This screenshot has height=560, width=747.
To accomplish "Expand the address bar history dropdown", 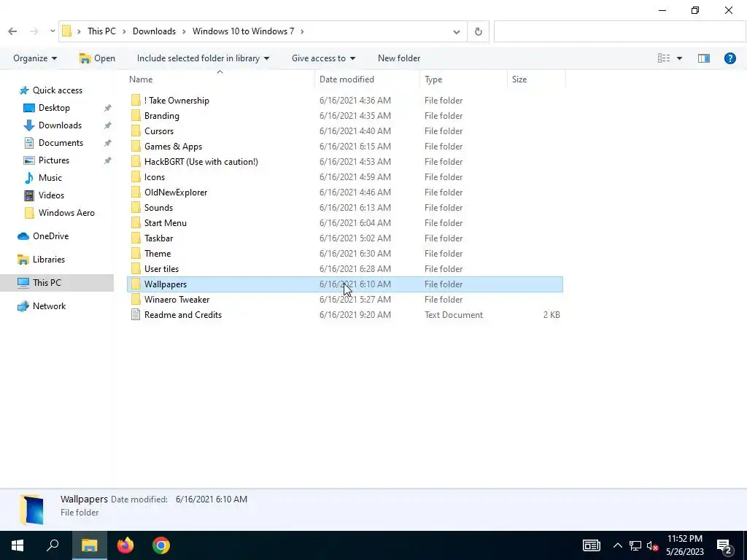I will tap(457, 31).
